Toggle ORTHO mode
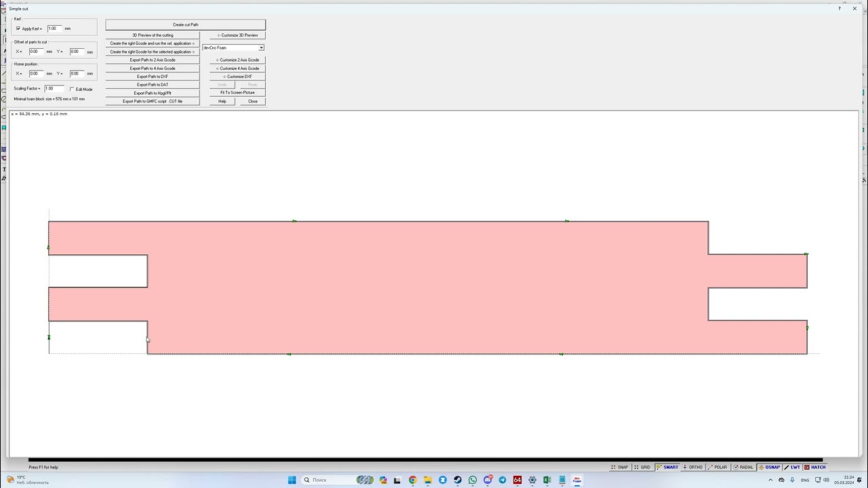 pyautogui.click(x=693, y=467)
